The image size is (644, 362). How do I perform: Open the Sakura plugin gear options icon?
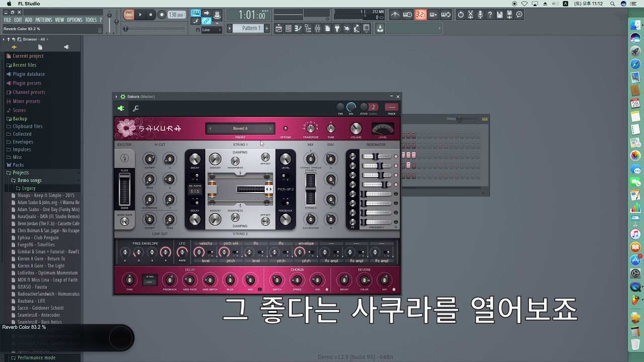[123, 97]
